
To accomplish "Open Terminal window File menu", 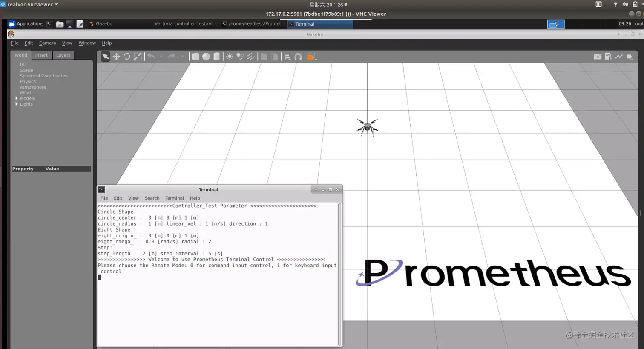I will tap(104, 198).
